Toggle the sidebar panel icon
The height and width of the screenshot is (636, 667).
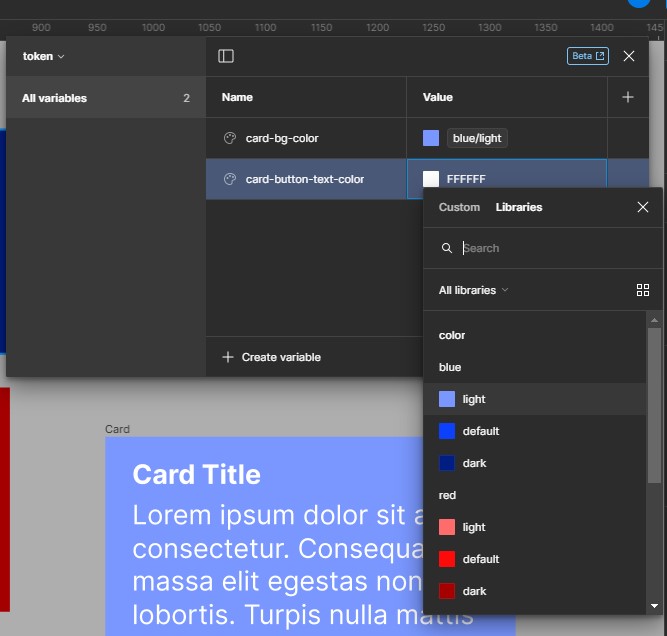tap(226, 57)
